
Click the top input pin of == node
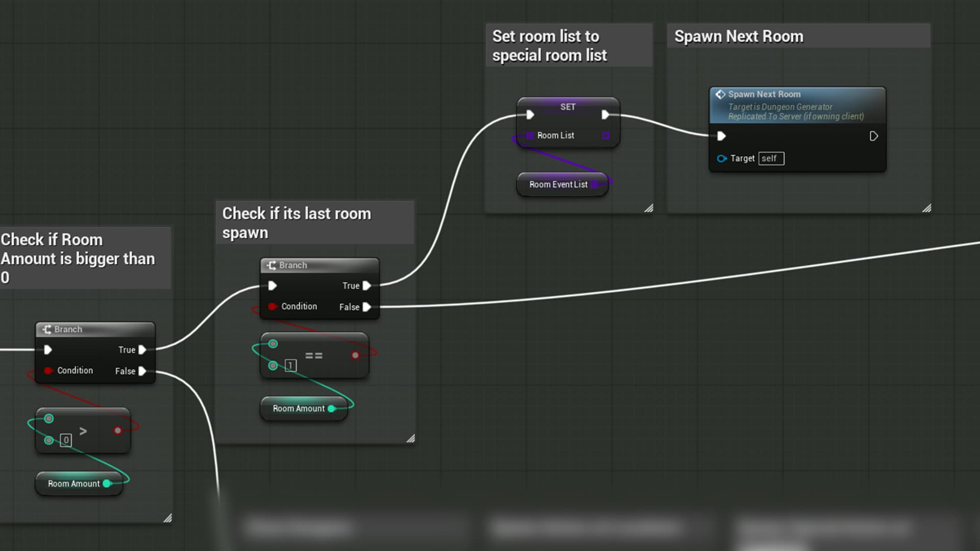click(x=273, y=344)
